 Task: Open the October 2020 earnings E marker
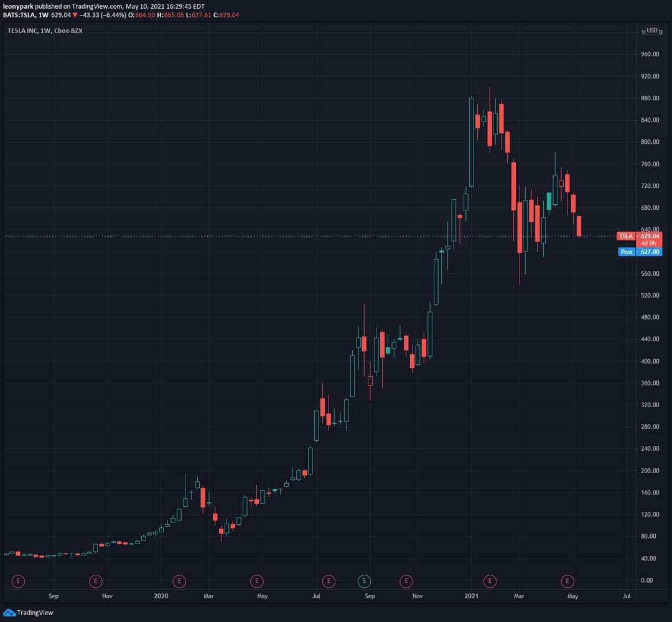tap(406, 582)
